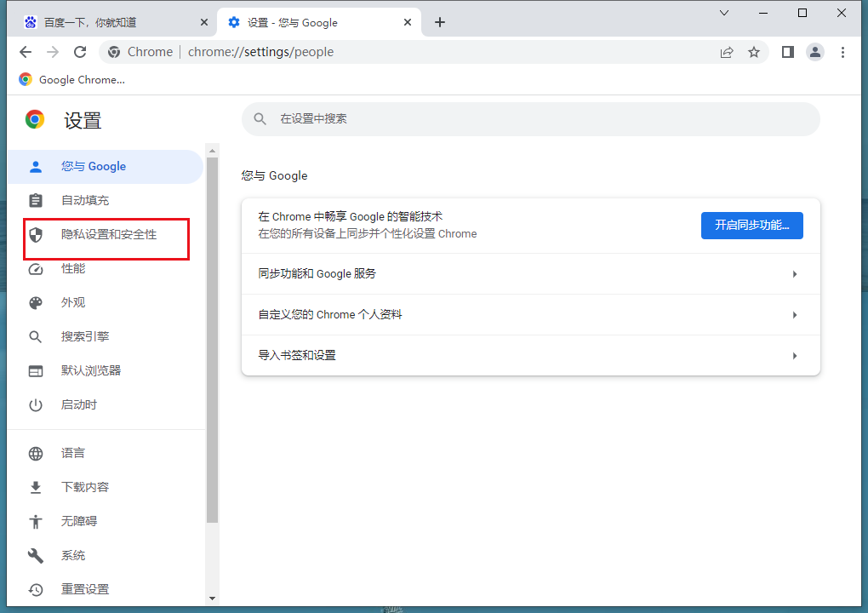
Task: Go to 语言 settings
Action: pos(106,454)
